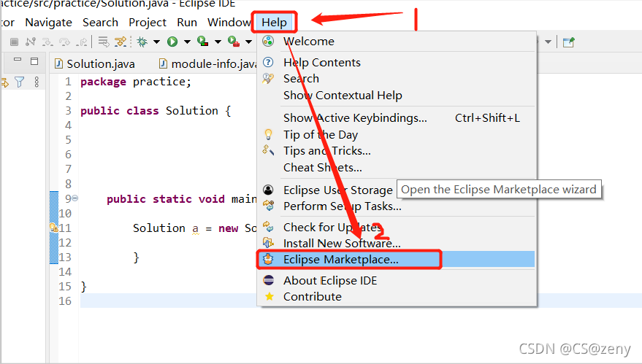The image size is (642, 364).
Task: Collapse the main method fold marker on line 9
Action: (x=75, y=198)
